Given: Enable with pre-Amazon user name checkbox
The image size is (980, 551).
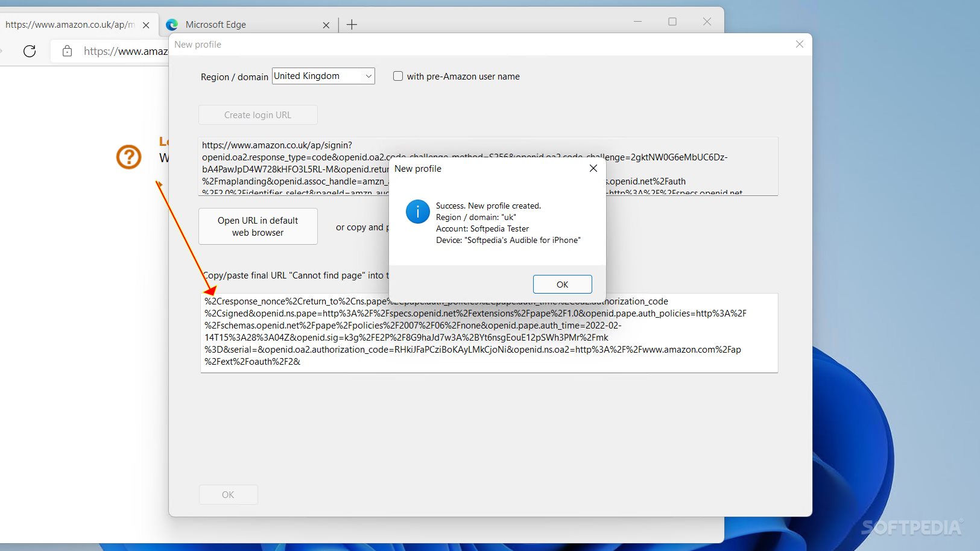Looking at the screenshot, I should click(398, 76).
